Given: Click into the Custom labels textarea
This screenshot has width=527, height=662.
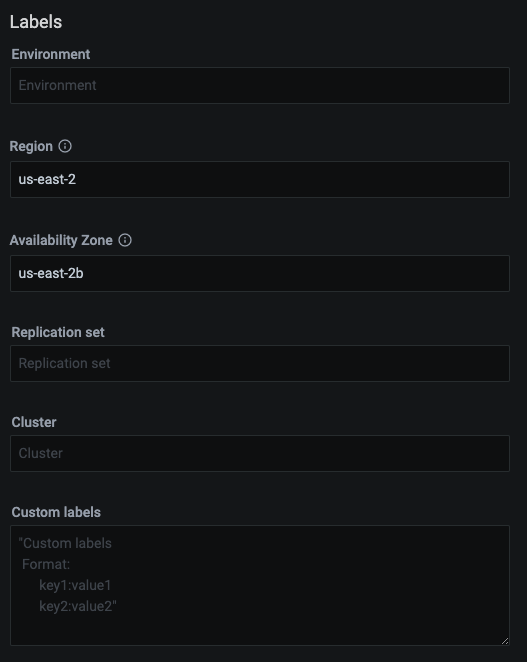Looking at the screenshot, I should (260, 585).
